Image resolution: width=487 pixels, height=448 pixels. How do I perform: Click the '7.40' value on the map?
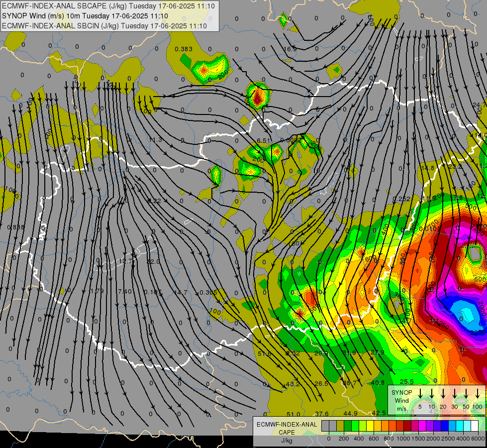[x=125, y=291]
